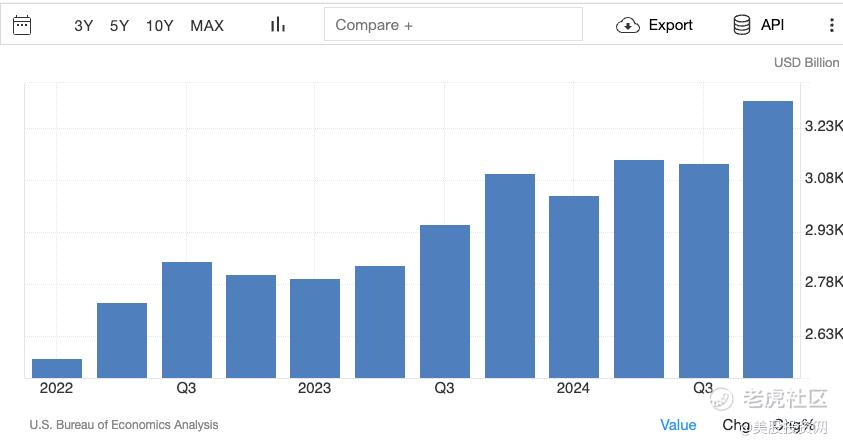Show the MAX historical range
Image resolution: width=843 pixels, height=447 pixels.
(207, 25)
